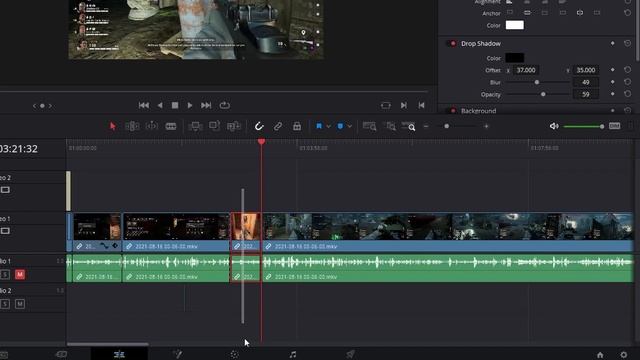Click the timeline zoom slider handle

pyautogui.click(x=447, y=127)
